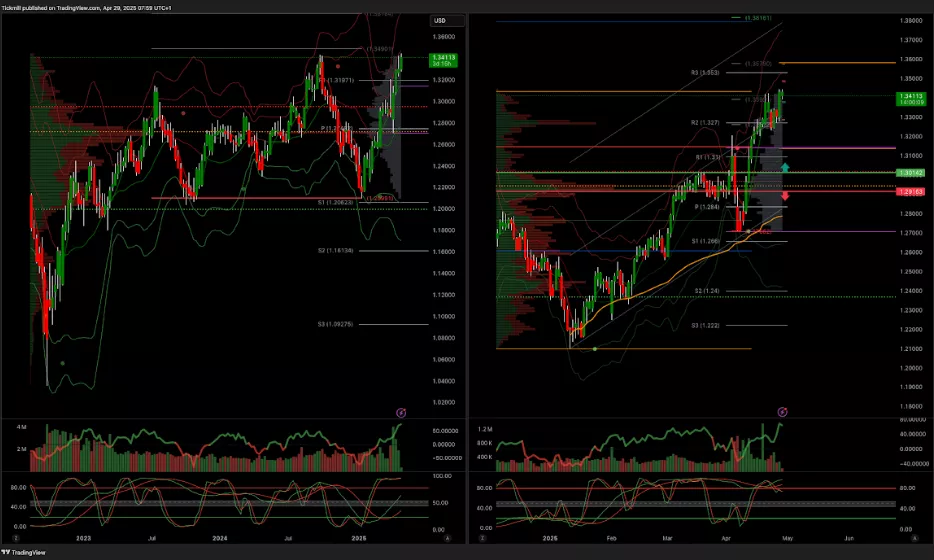Open the USD currency selector on left chart
The height and width of the screenshot is (560, 934).
pos(439,21)
